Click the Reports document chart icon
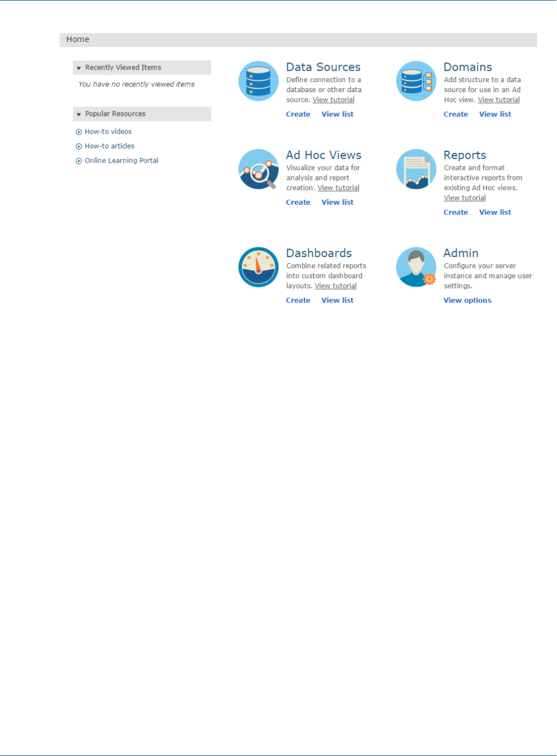557x756 pixels. (x=416, y=169)
